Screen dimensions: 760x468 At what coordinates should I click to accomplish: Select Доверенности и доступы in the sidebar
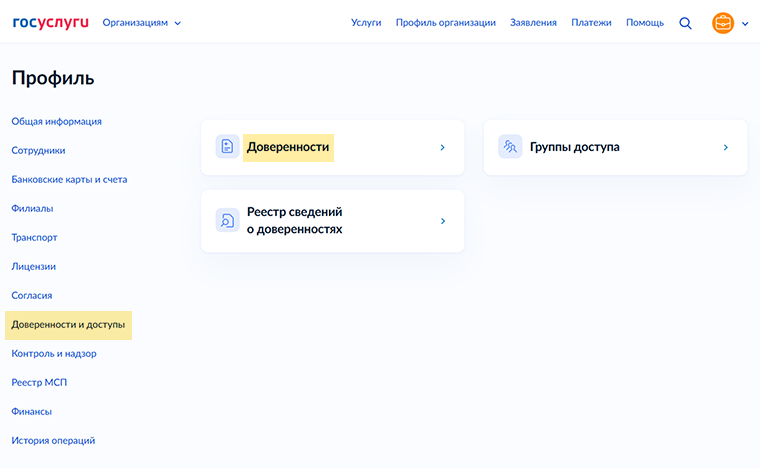tap(68, 325)
